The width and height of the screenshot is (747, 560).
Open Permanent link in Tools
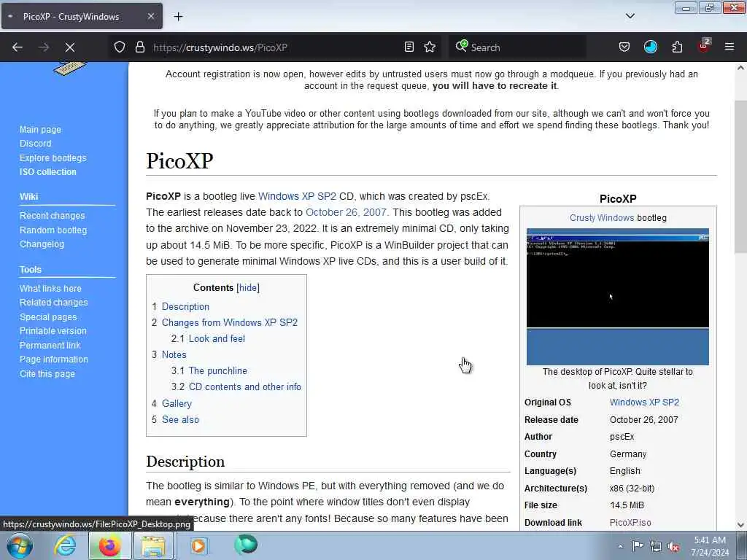click(50, 345)
